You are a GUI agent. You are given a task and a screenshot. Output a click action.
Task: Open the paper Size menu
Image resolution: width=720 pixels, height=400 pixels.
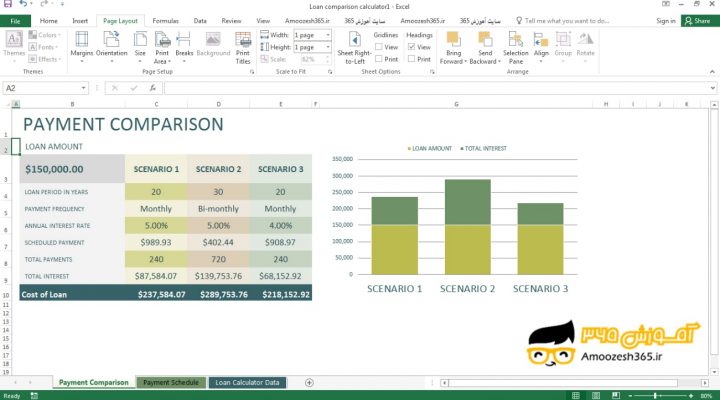[x=140, y=47]
